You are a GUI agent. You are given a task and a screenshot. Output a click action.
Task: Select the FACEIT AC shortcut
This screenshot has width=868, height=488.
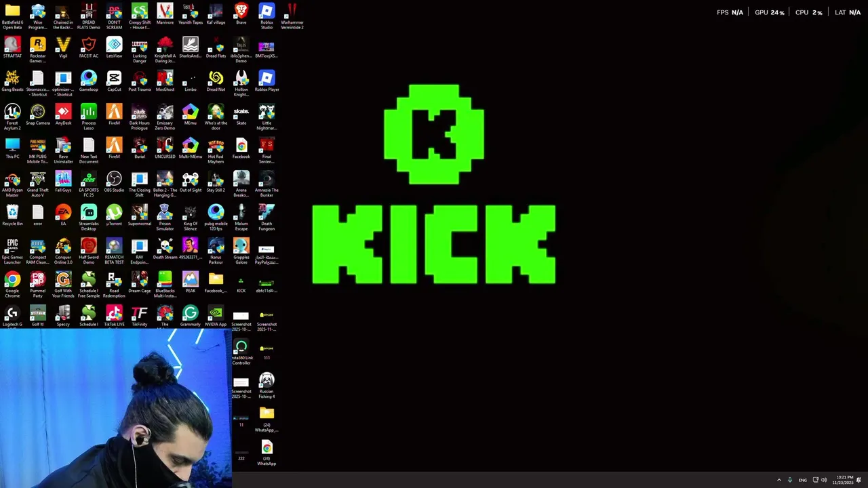[89, 48]
